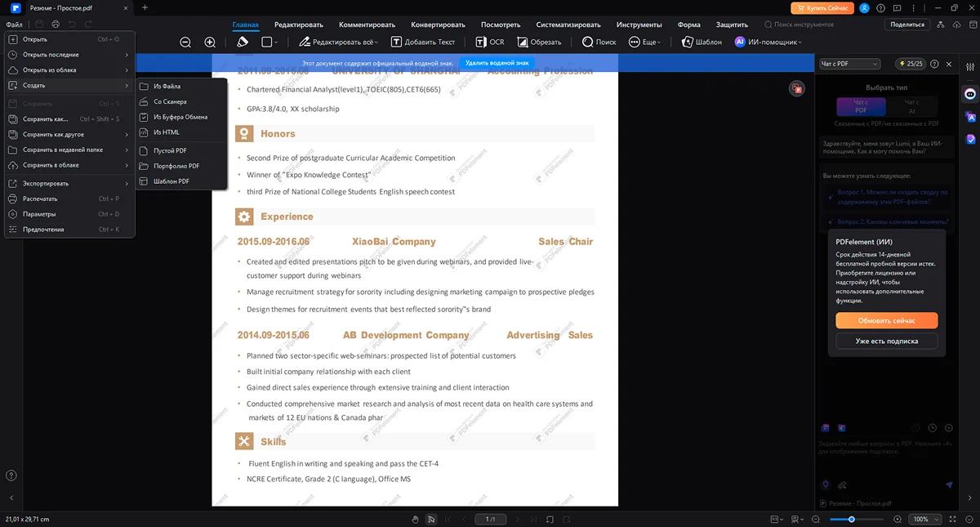This screenshot has width=980, height=527.
Task: Click Обрезать crop tool
Action: pos(539,42)
